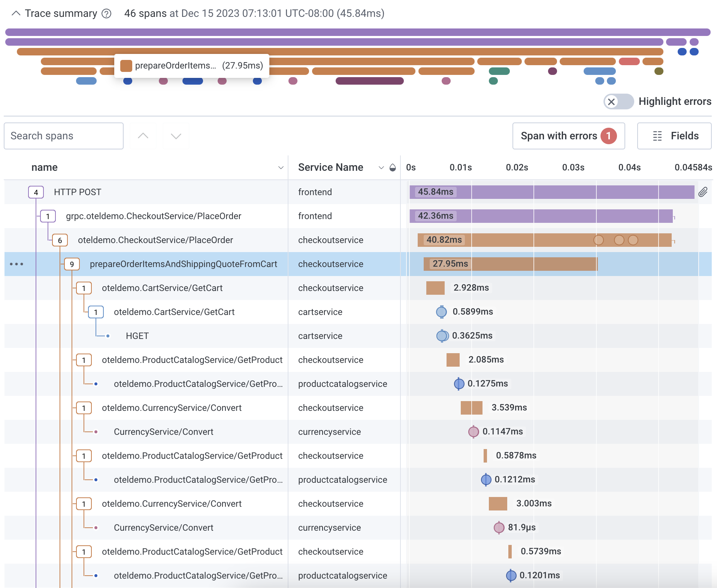Open the ellipsis menu on the selected prepareOrderItems row
Screen dimensions: 717x588
[x=17, y=264]
